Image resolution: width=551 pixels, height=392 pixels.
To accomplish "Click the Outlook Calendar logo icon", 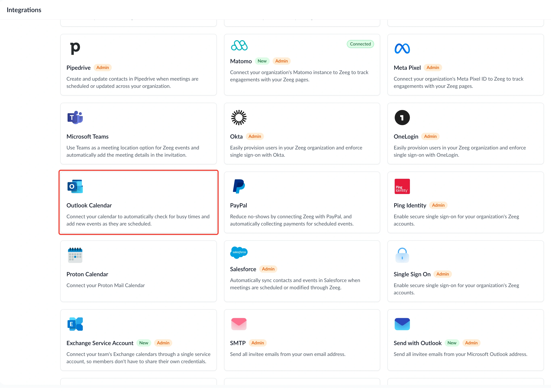I will pos(75,186).
